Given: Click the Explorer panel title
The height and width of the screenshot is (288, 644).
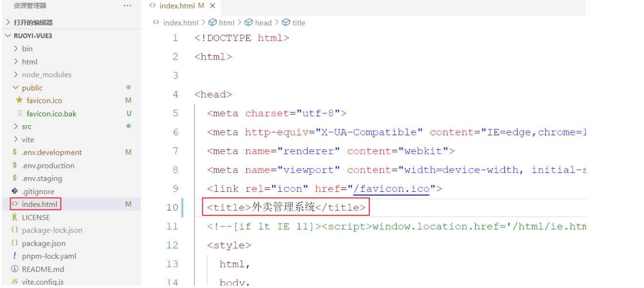Looking at the screenshot, I should coord(30,6).
